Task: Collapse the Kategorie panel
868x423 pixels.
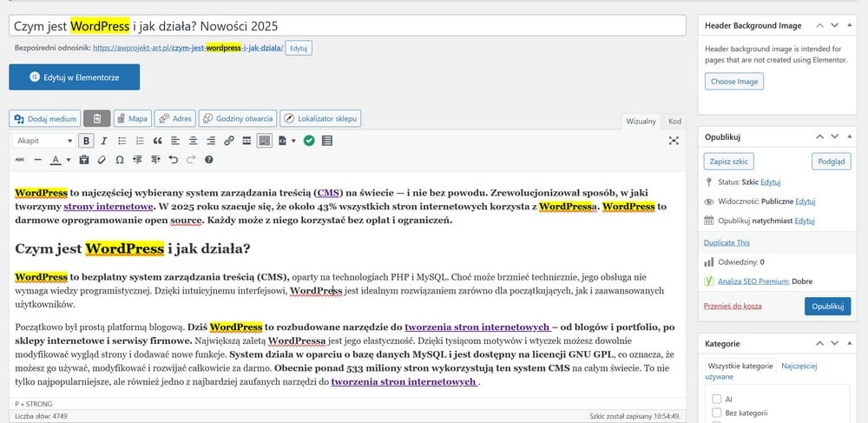Action: point(850,344)
